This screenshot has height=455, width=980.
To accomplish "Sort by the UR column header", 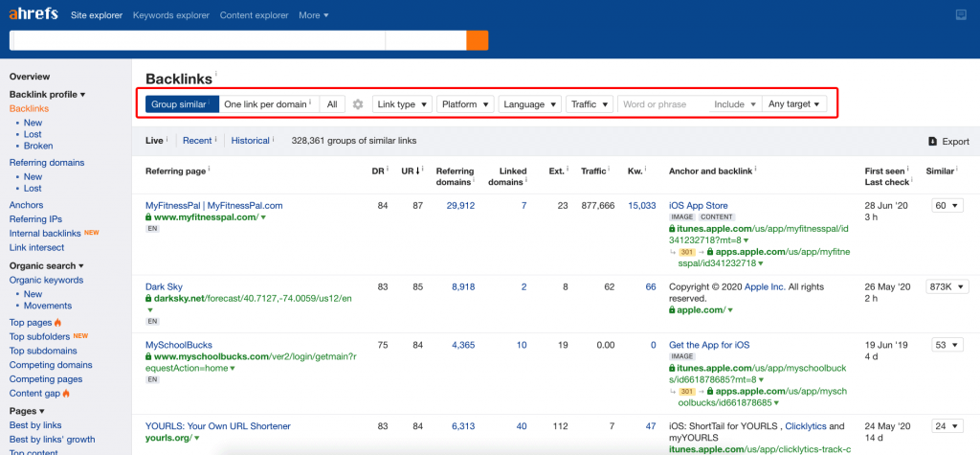I will click(x=410, y=171).
